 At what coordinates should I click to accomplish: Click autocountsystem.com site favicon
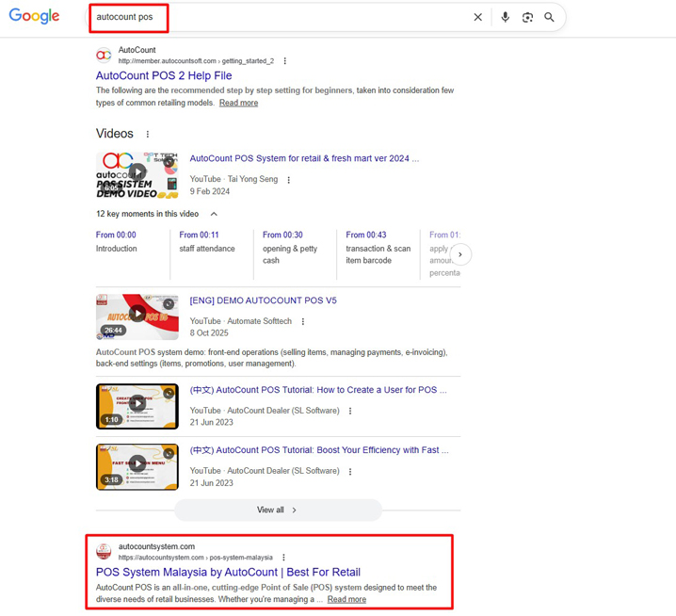coord(104,551)
